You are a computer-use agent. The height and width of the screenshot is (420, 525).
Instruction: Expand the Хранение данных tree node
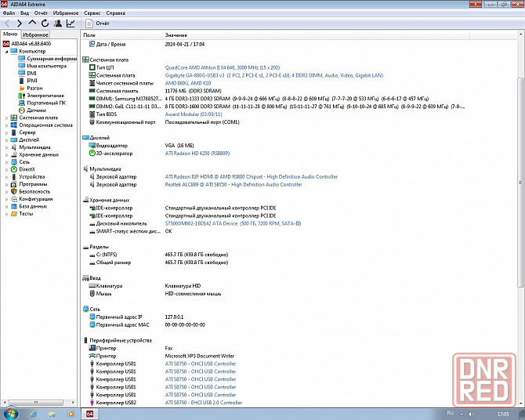pos(6,154)
